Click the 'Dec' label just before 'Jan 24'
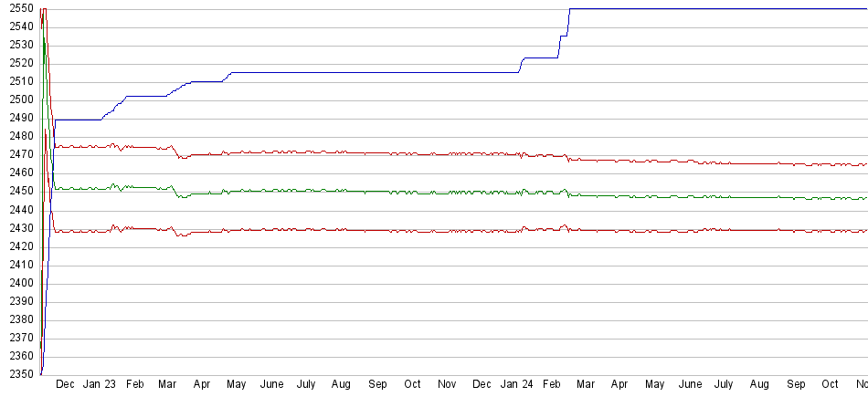 click(482, 385)
